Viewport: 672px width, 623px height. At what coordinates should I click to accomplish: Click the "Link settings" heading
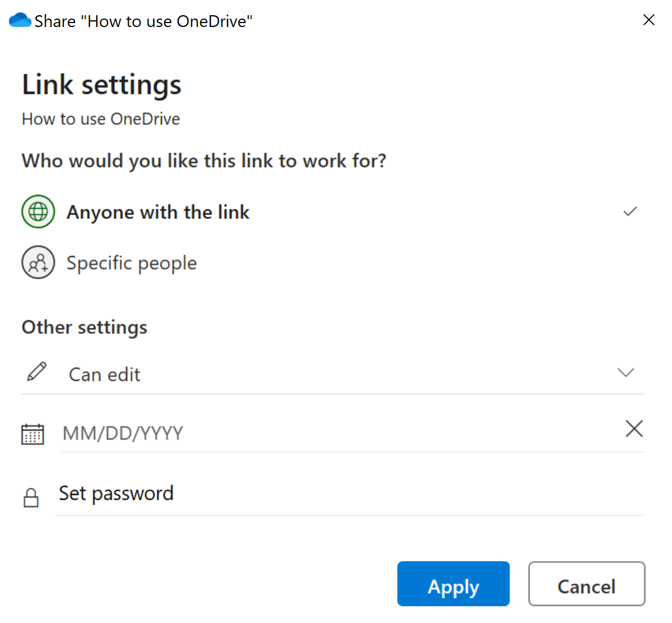tap(102, 85)
